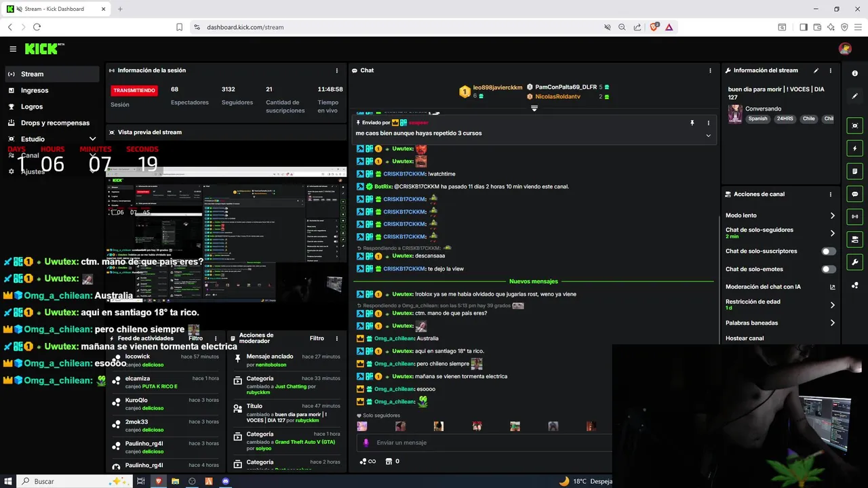Toggle broadcast signal panel in right toolbar

pos(855,217)
